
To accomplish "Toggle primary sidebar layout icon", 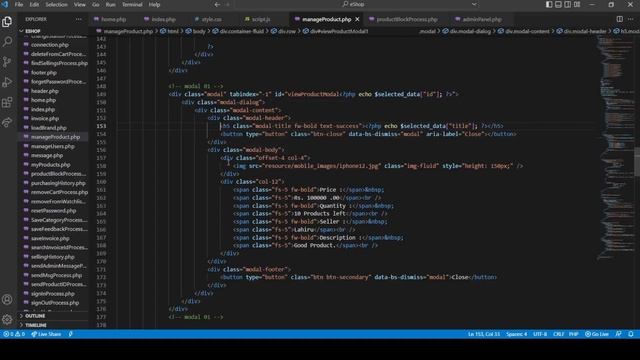I will coord(549,4).
